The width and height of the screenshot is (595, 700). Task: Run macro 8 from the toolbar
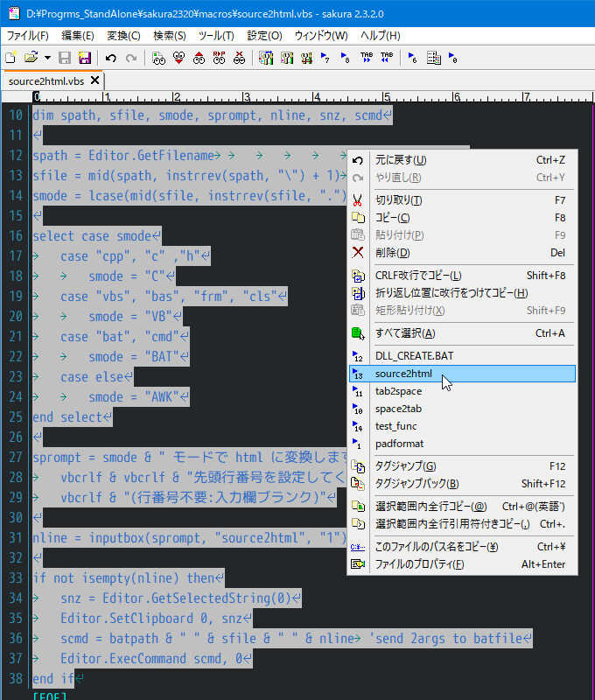pyautogui.click(x=346, y=58)
